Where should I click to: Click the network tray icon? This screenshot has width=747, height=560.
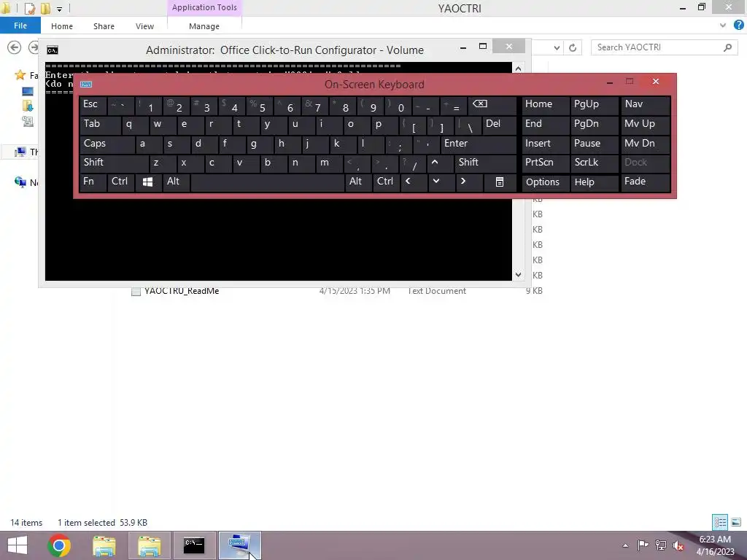click(x=660, y=545)
